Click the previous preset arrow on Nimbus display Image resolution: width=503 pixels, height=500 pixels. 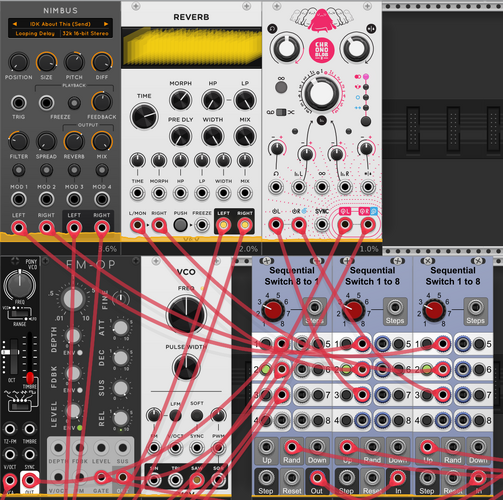pyautogui.click(x=14, y=24)
